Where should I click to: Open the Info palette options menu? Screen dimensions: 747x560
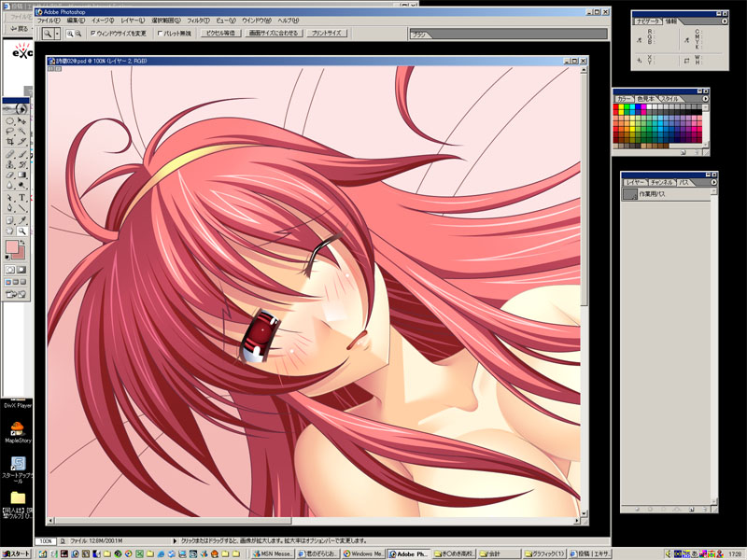point(725,21)
